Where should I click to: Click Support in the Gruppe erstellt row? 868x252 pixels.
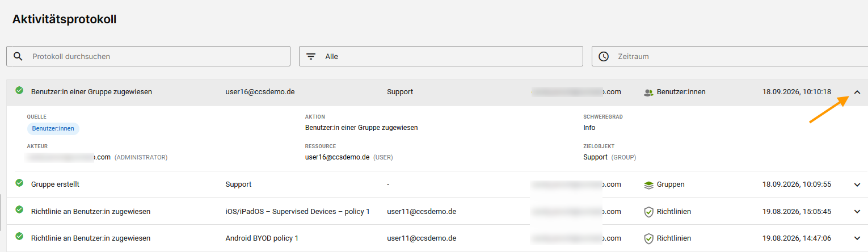tap(238, 184)
